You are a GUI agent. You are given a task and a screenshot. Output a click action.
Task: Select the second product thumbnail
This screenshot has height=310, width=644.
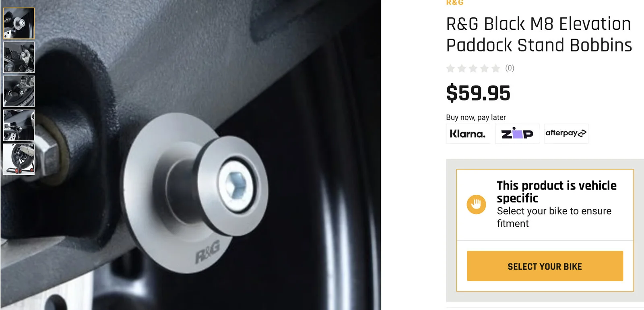[x=19, y=57]
